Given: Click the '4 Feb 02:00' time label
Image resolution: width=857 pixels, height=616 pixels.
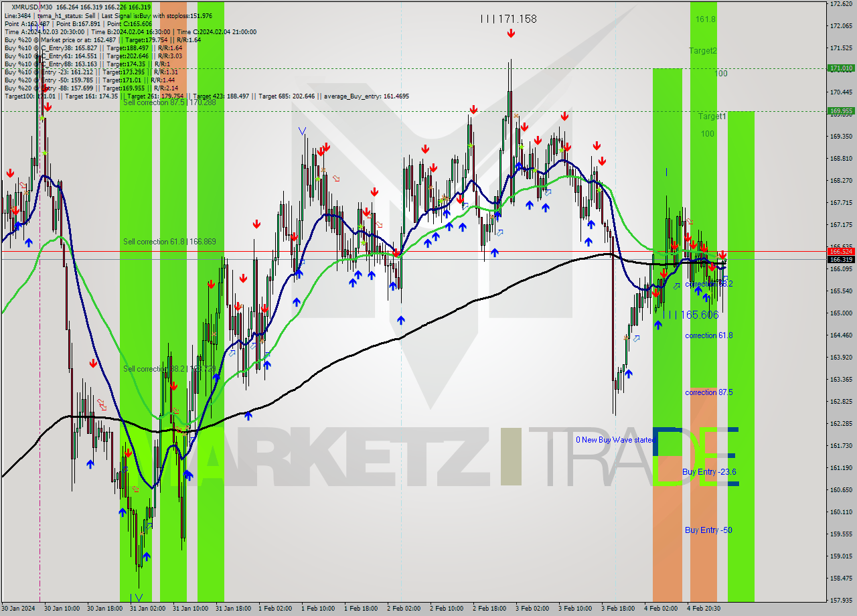Looking at the screenshot, I should click(x=661, y=609).
